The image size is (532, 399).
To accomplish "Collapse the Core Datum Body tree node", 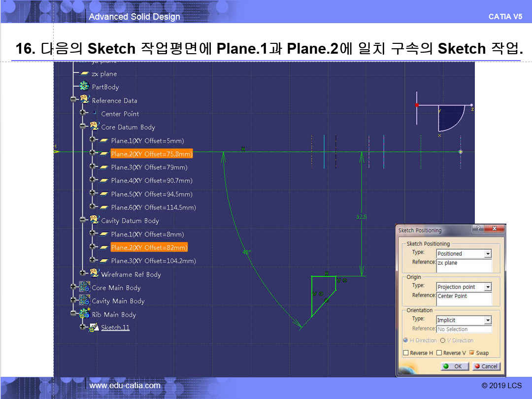I will click(83, 127).
